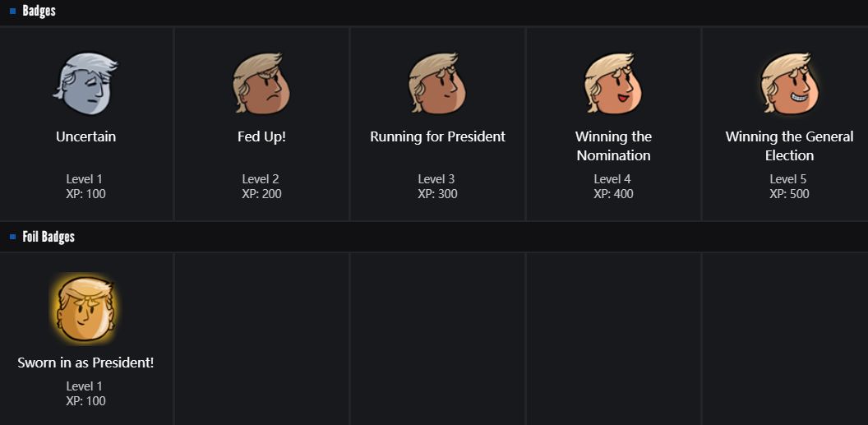Click "Winning the General Election" title text
Screen dimensions: 868x425
pyautogui.click(x=789, y=146)
